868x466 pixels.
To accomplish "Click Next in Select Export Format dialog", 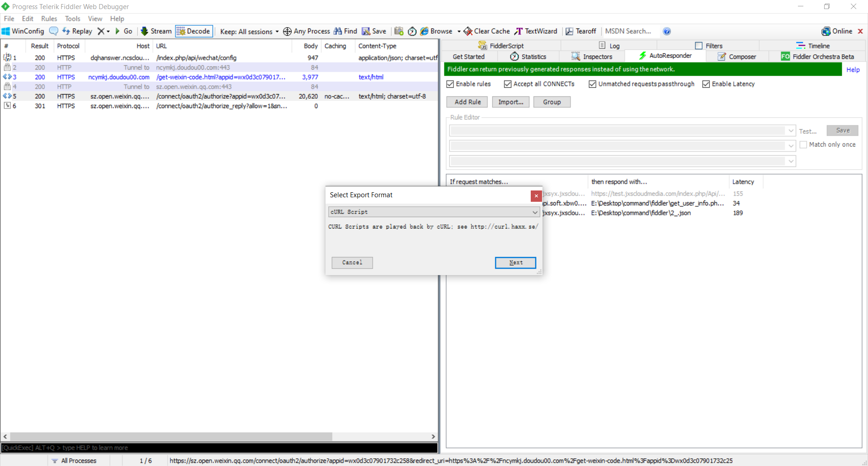I will coord(516,263).
